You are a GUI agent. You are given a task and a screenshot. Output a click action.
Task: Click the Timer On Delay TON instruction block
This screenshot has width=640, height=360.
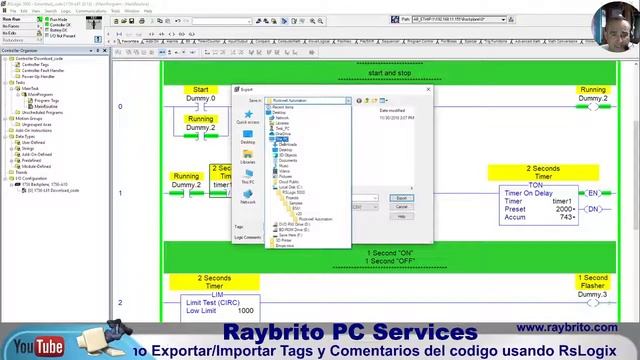pos(539,204)
